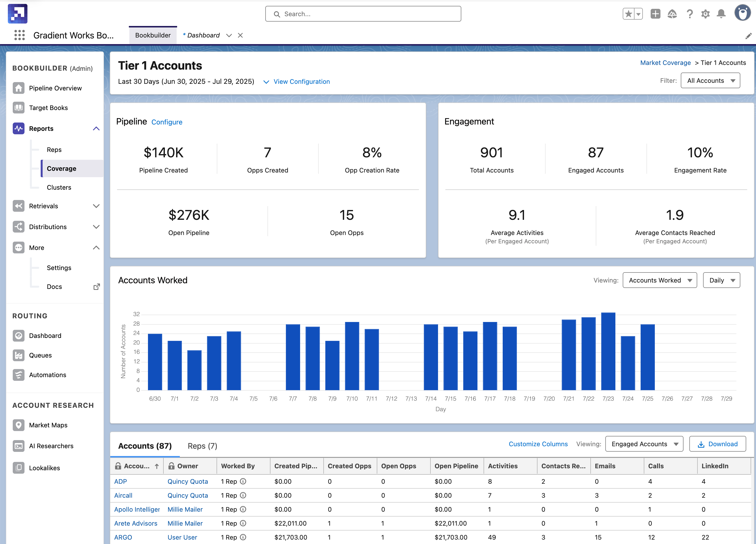Open Reps under Reports
This screenshot has width=756, height=544.
point(54,150)
